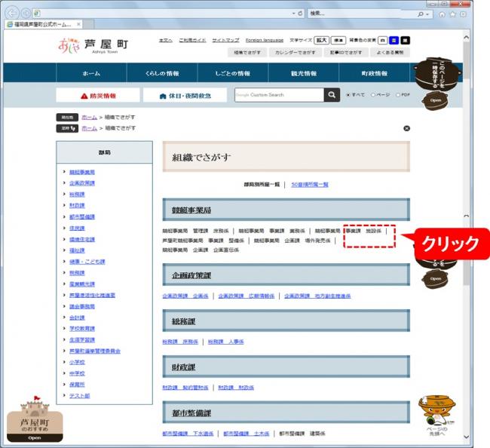This screenshot has width=490, height=448.
Task: Enlarge text with the 拡大 button
Action: (322, 40)
